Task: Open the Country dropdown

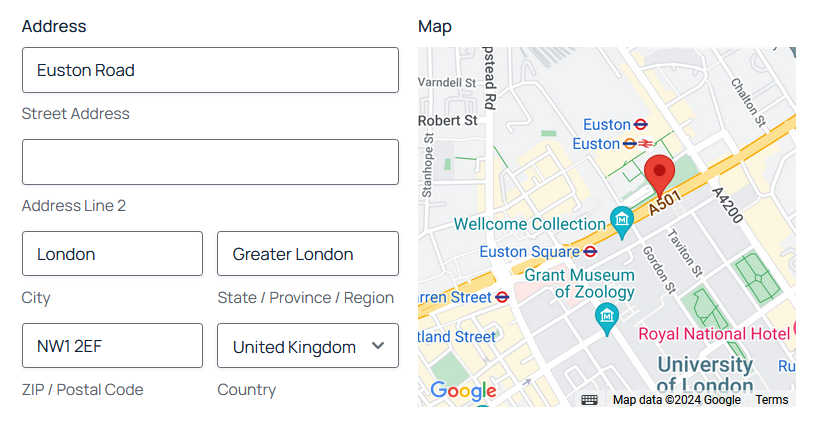Action: [307, 346]
